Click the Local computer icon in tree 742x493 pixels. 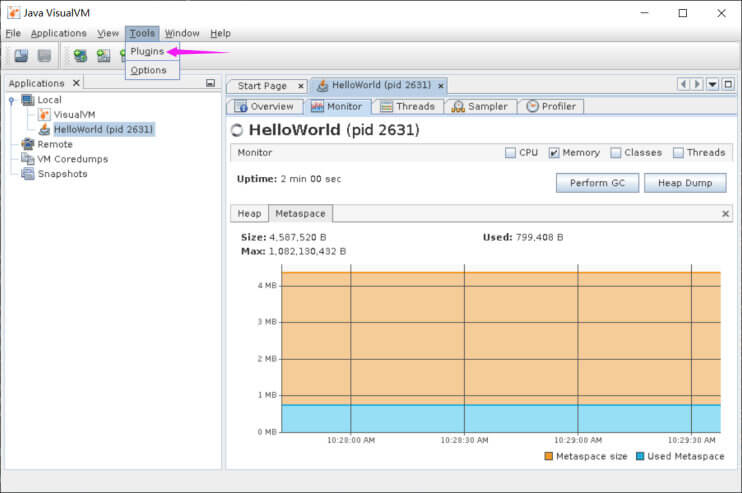click(28, 100)
